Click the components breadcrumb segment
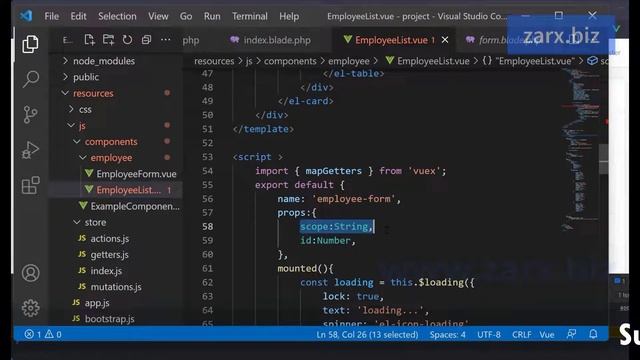The height and width of the screenshot is (360, 640). [x=290, y=61]
